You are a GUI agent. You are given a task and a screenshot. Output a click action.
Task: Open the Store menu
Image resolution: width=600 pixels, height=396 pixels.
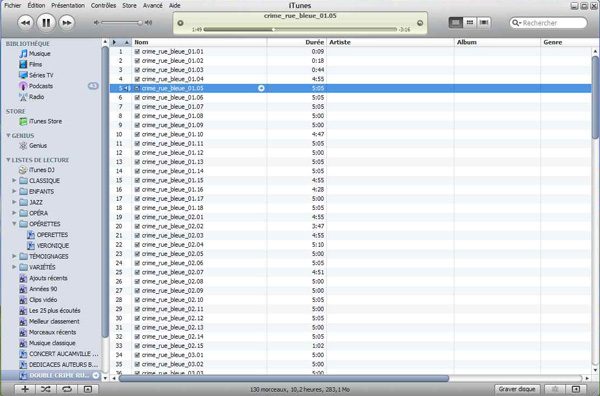(x=129, y=5)
